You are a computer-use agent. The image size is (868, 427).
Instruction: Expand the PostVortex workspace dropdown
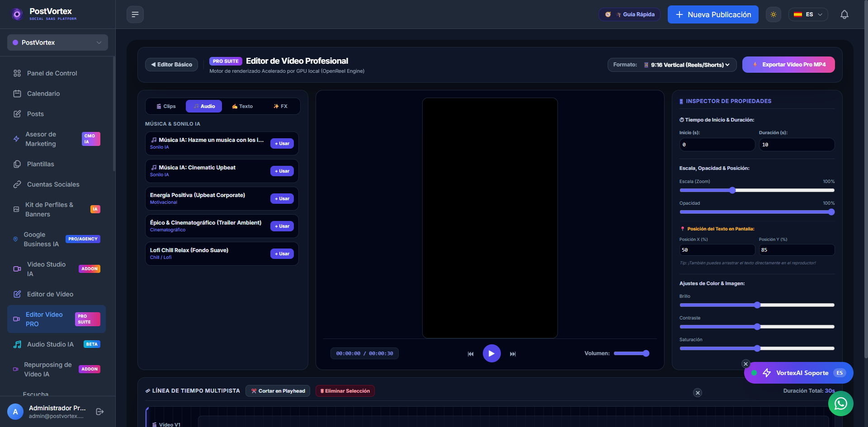point(57,42)
